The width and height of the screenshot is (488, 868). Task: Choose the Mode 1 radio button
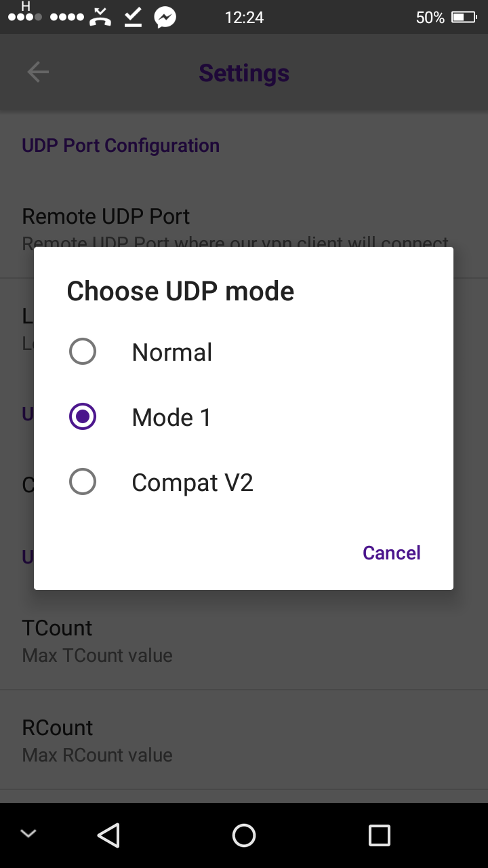(x=83, y=417)
